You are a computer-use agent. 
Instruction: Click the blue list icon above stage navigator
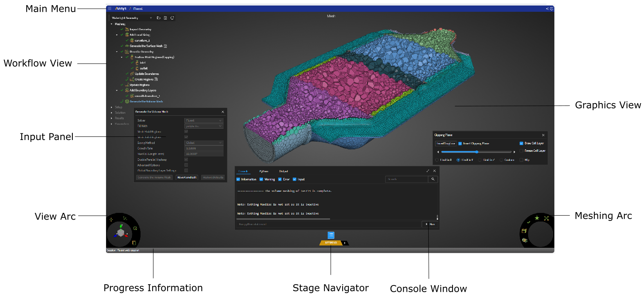coord(331,235)
